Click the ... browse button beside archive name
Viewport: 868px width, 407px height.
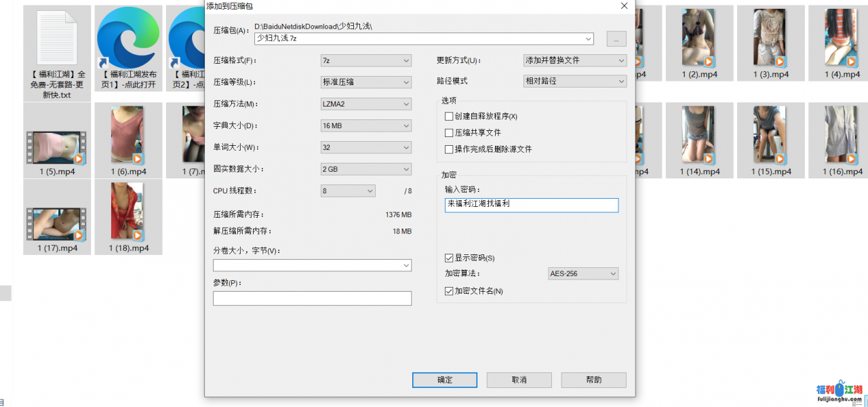(x=616, y=39)
